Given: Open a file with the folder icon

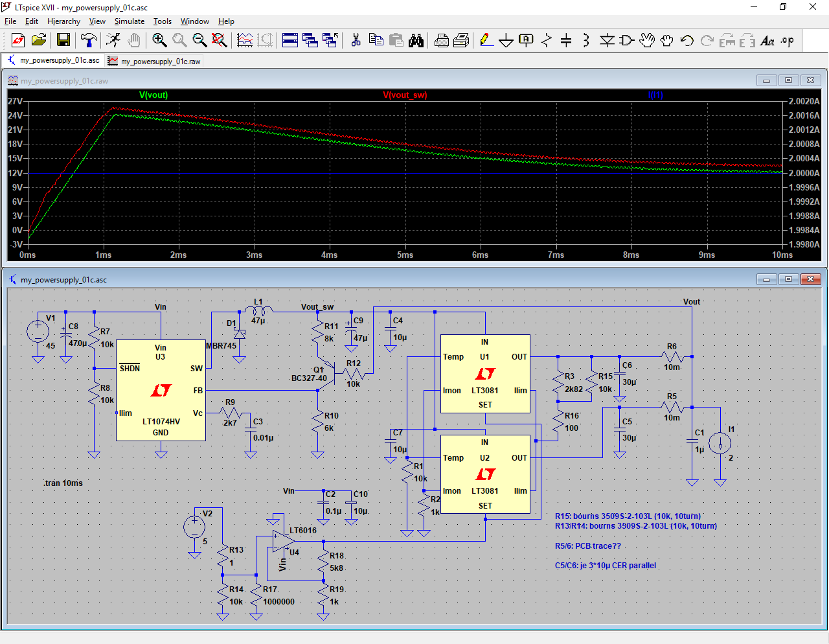Looking at the screenshot, I should pyautogui.click(x=39, y=40).
